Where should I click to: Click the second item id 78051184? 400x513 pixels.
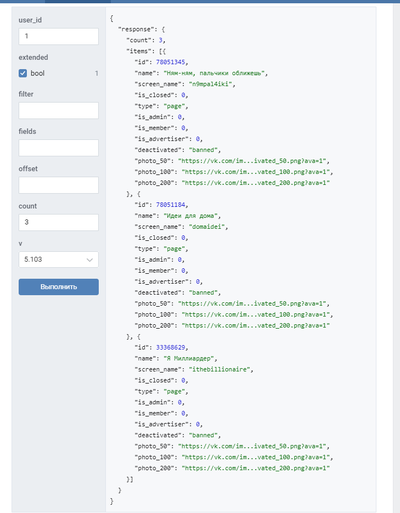pos(170,205)
